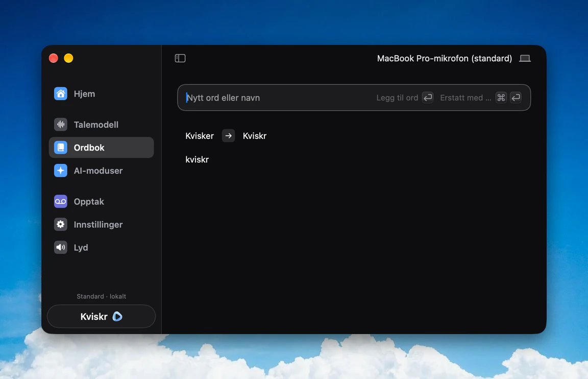The height and width of the screenshot is (379, 588).
Task: Click the AI-moduser sparkle icon
Action: point(60,171)
